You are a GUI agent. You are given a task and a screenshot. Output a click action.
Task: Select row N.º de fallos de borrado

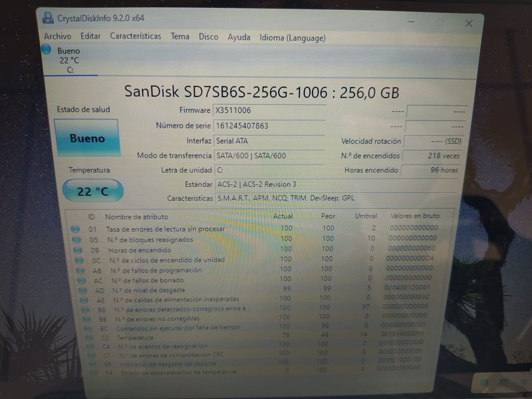tap(255, 279)
